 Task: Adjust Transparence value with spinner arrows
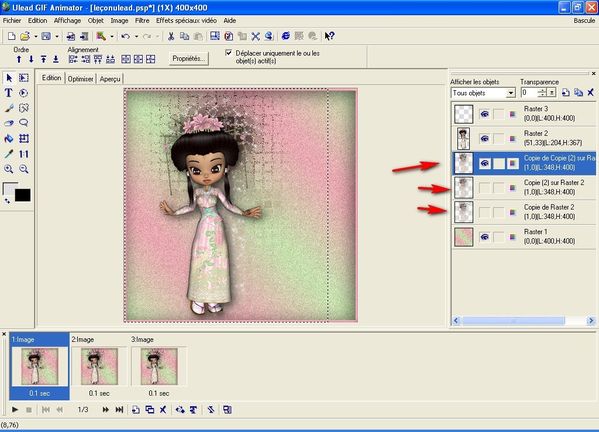(542, 92)
